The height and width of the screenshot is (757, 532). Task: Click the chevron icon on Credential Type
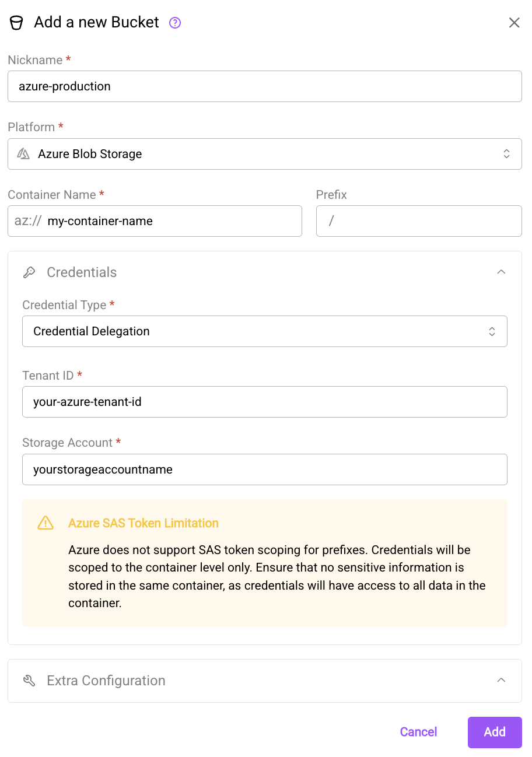[x=493, y=331]
